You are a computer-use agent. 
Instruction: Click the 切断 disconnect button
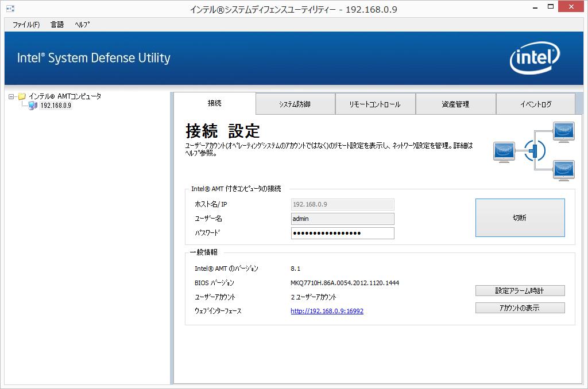click(x=520, y=217)
